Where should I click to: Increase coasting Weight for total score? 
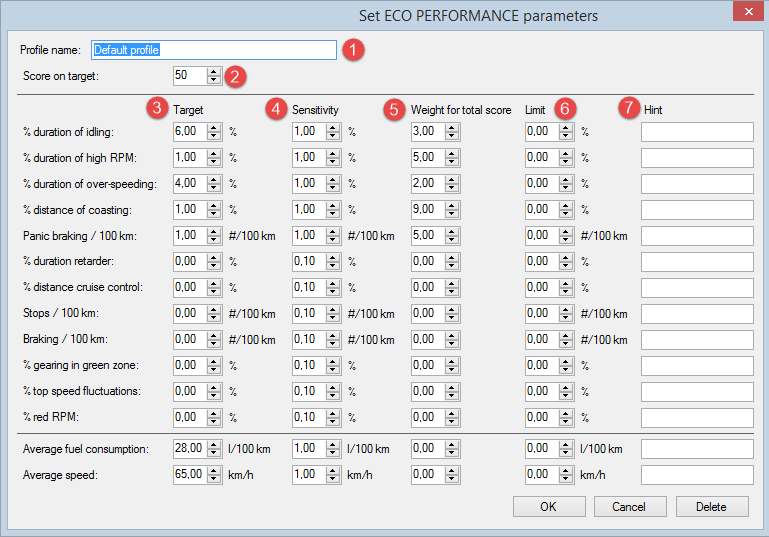(x=452, y=205)
